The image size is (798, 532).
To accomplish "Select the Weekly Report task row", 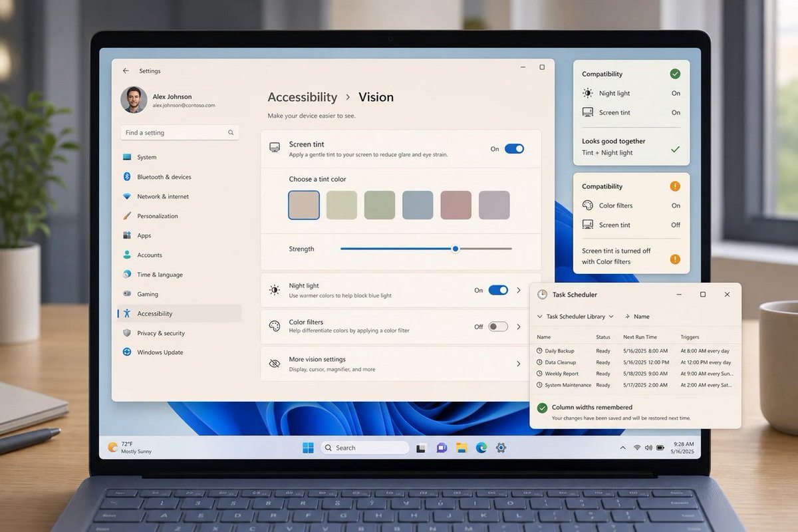I will [x=635, y=374].
